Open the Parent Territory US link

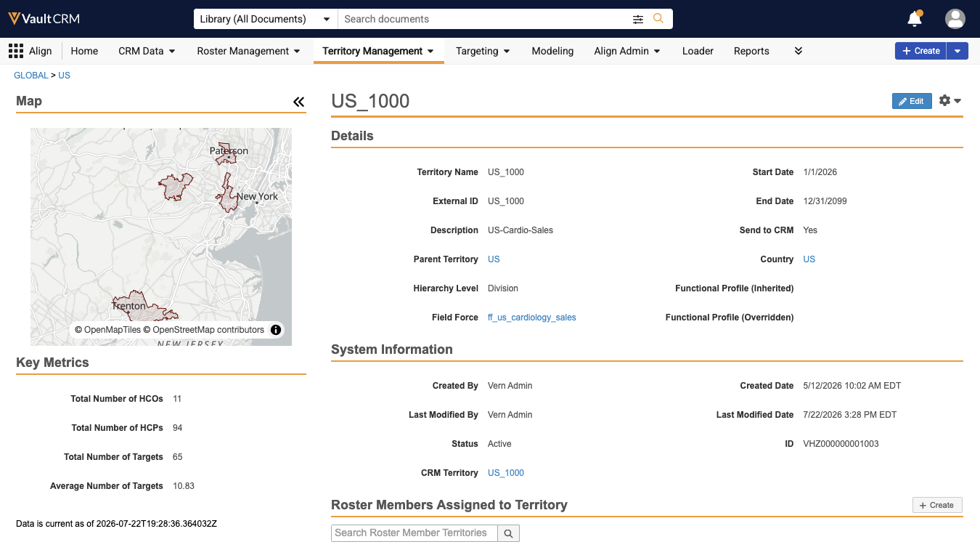(494, 259)
